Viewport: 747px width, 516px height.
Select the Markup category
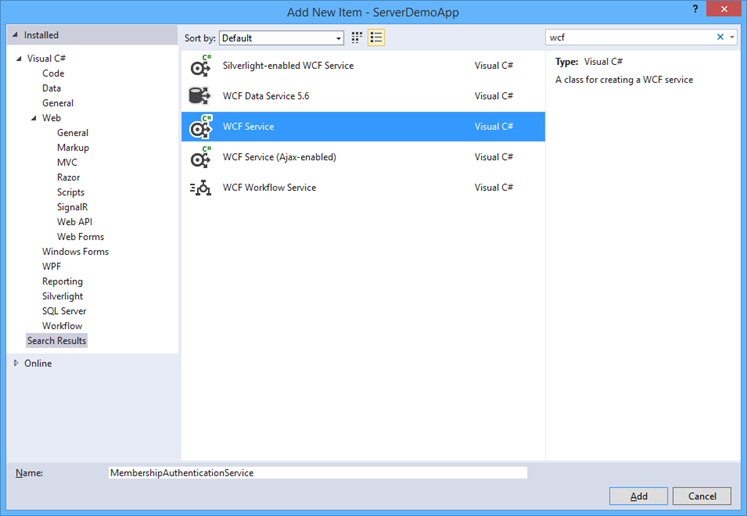pos(73,148)
